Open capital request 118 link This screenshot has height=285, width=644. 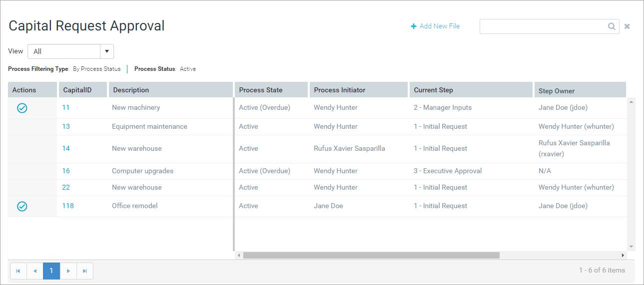[68, 206]
